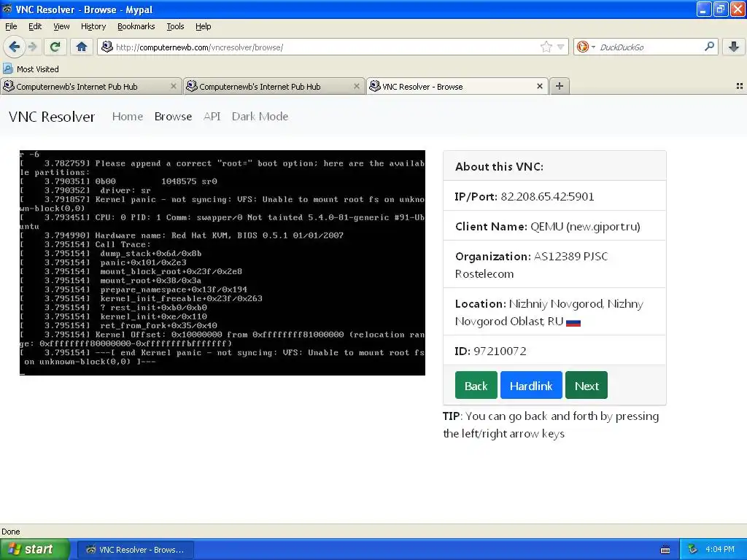Click the keyboard tray icon
This screenshot has width=747, height=560.
pos(665,550)
